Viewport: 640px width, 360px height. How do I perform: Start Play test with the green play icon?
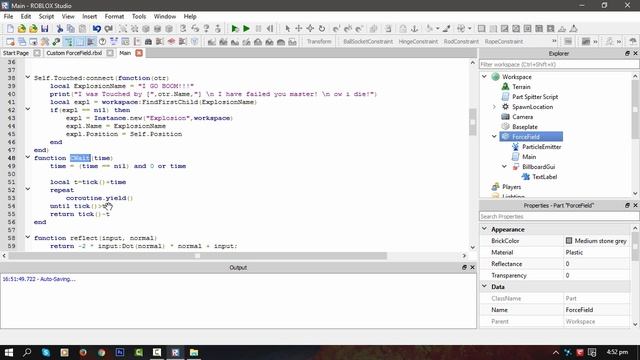[234, 29]
